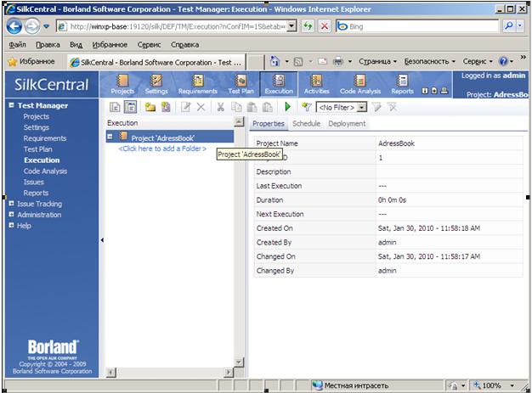Open Code Analysis link in left sidebar
Screen dimensions: 532x393
coord(45,171)
